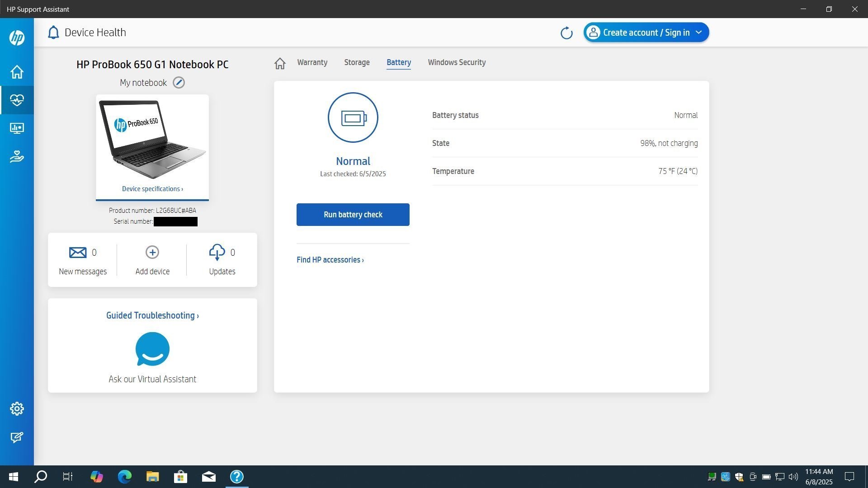The image size is (868, 488).
Task: Switch to the Storage tab
Action: click(x=357, y=62)
